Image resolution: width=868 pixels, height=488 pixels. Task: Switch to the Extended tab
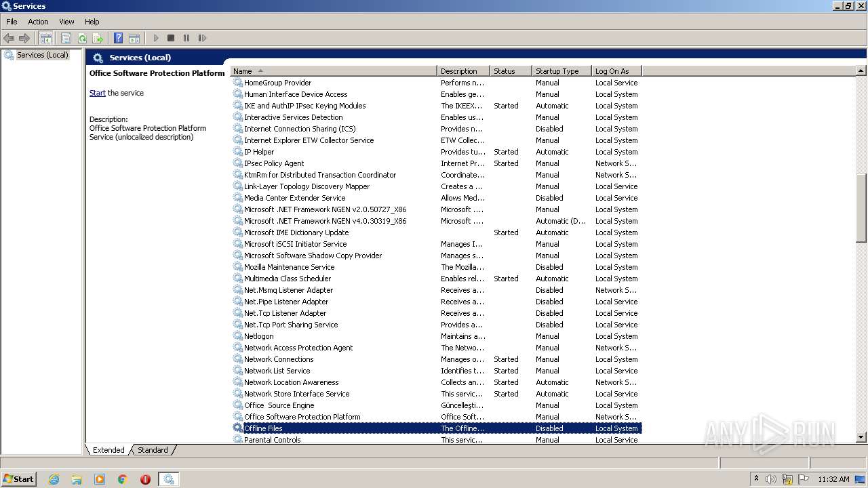coord(108,450)
